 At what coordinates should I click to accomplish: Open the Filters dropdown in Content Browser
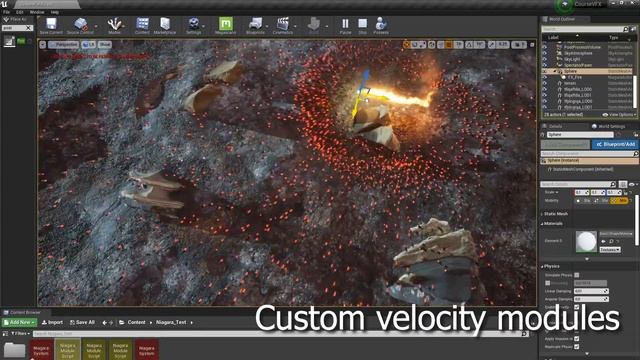click(x=20, y=333)
